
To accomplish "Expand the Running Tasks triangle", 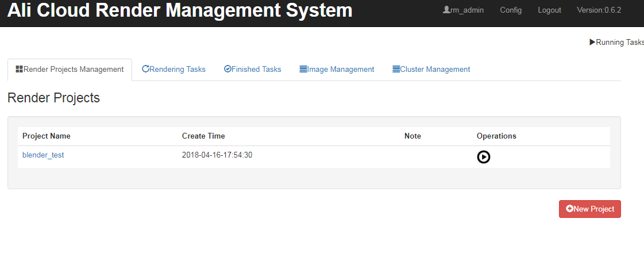I will point(592,42).
